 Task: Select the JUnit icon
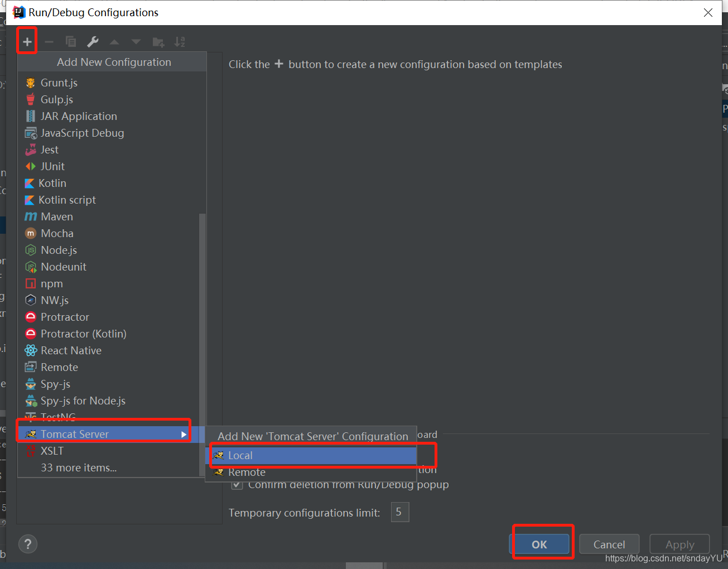coord(31,166)
